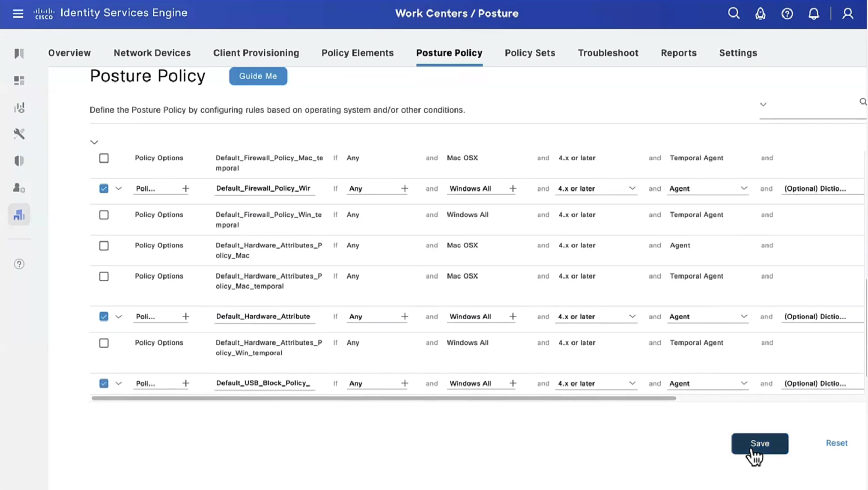
Task: Open the notifications bell icon
Action: pos(813,13)
